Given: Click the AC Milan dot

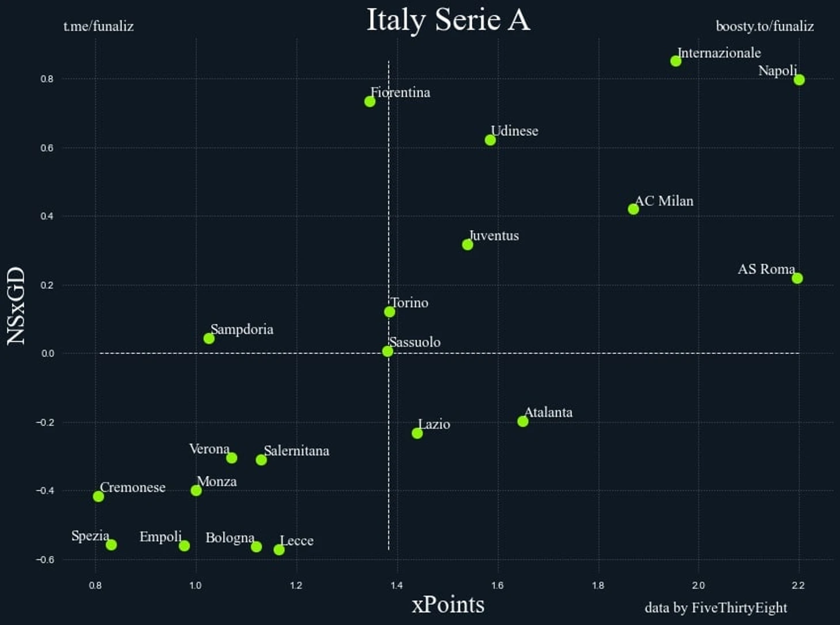Looking at the screenshot, I should point(633,209).
